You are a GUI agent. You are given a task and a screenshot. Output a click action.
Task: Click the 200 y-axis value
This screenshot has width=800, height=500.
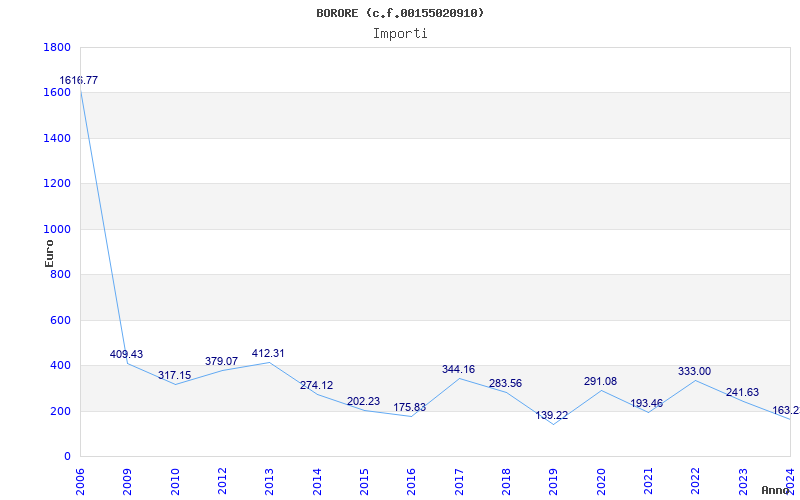pos(61,411)
